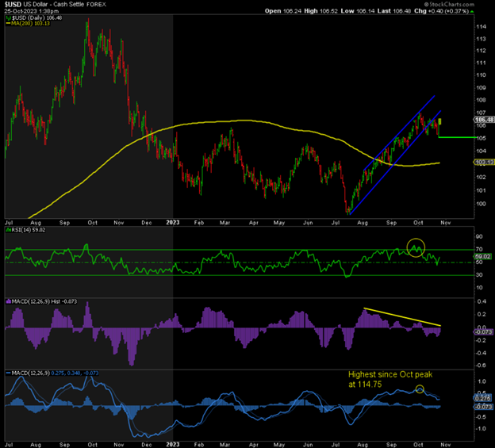Click the 90 tick on the RSI axis
495x448 pixels.
[x=479, y=236]
